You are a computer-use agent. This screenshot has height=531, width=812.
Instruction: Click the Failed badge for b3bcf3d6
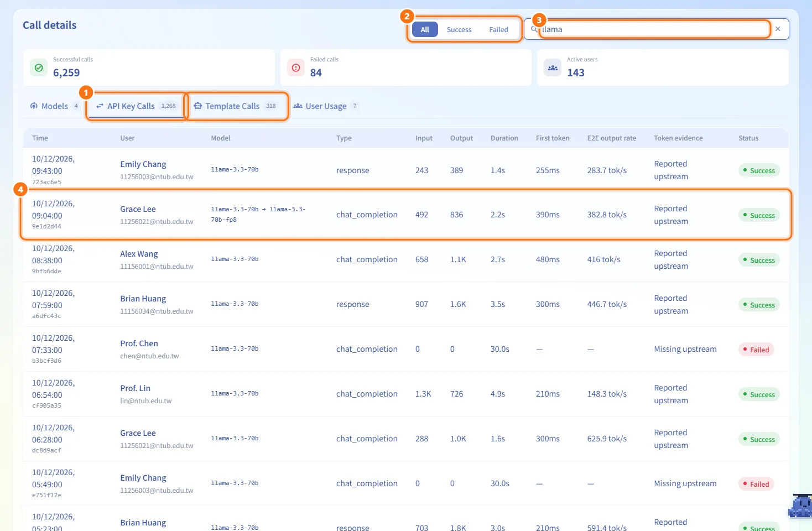[756, 350]
